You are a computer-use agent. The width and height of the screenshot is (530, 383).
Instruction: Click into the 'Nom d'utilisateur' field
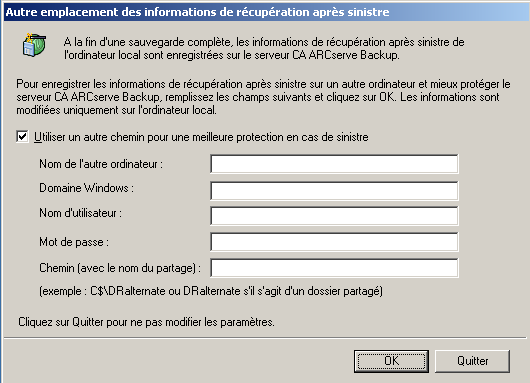point(334,216)
